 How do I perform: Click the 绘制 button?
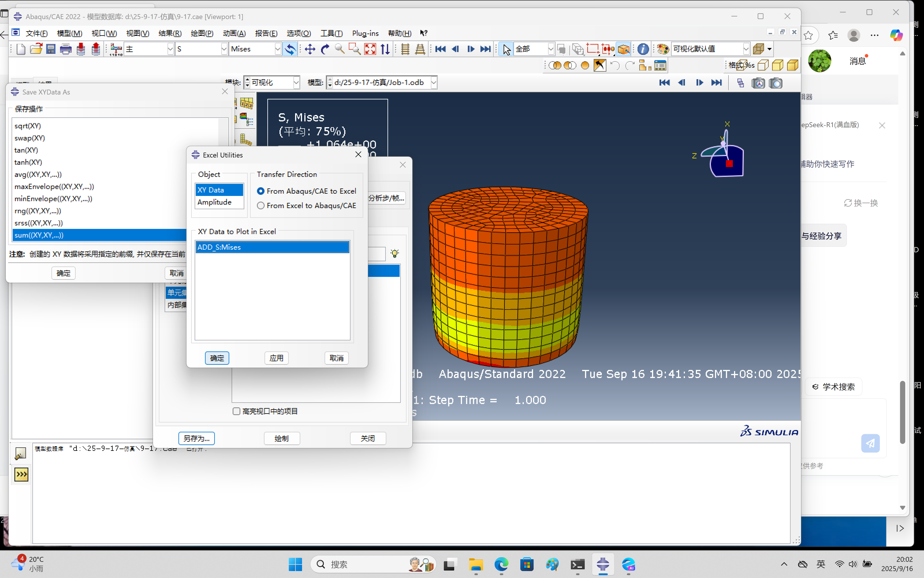click(x=282, y=438)
